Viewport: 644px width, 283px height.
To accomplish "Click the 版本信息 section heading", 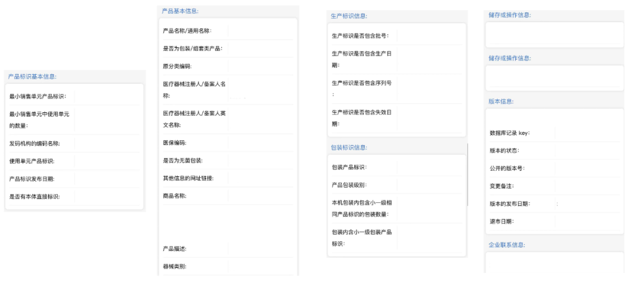I will tap(501, 101).
